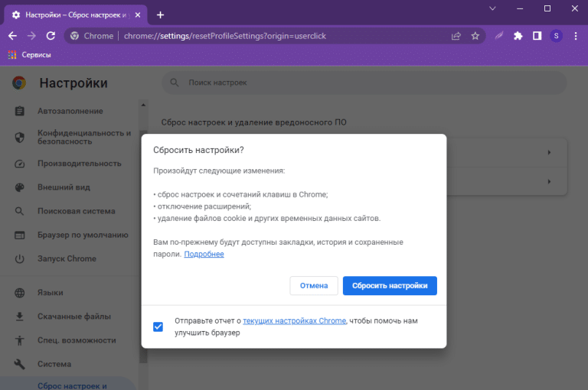
Task: Click the Chrome logo next to Настройки
Action: (19, 83)
